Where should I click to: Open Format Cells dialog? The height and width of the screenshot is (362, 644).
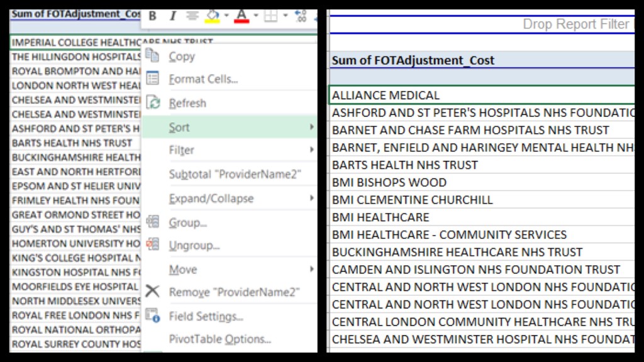coord(203,79)
